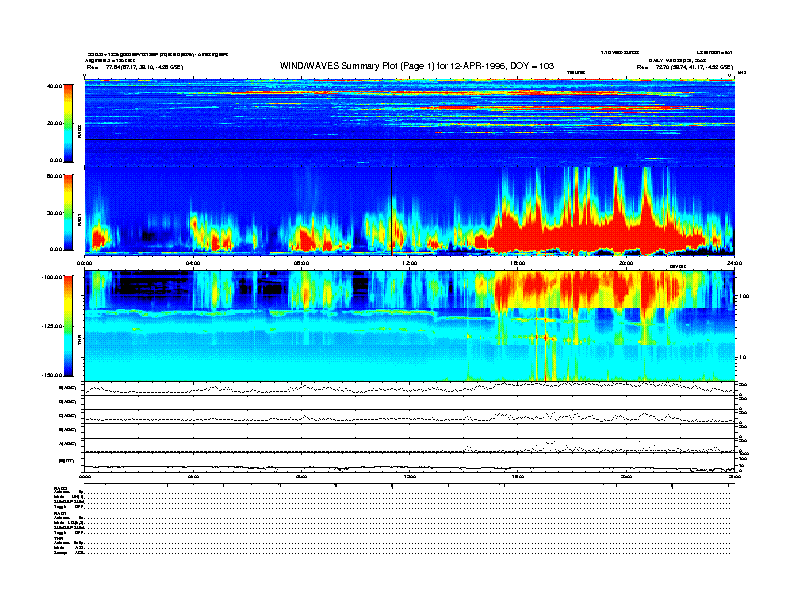Screen dimensions: 792x612
Task: Click the -100 to -150 color bar
Action: (x=68, y=326)
